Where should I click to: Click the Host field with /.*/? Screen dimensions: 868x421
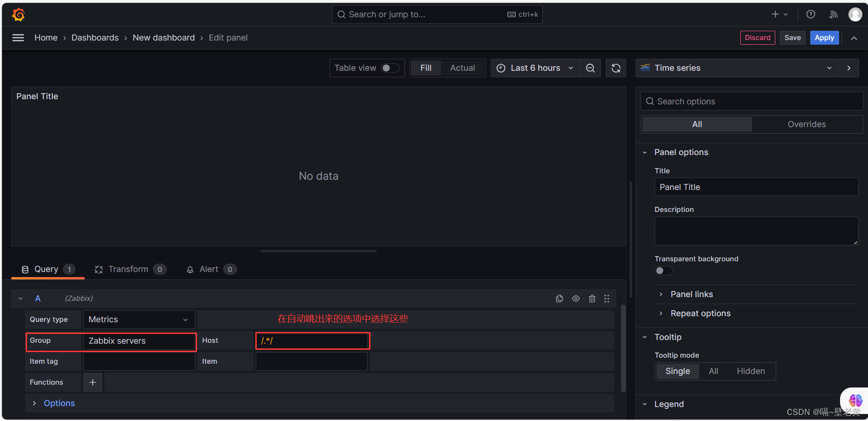click(x=312, y=341)
